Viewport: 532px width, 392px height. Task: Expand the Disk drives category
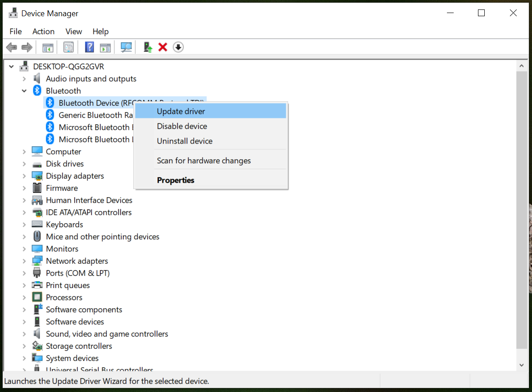[x=24, y=164]
